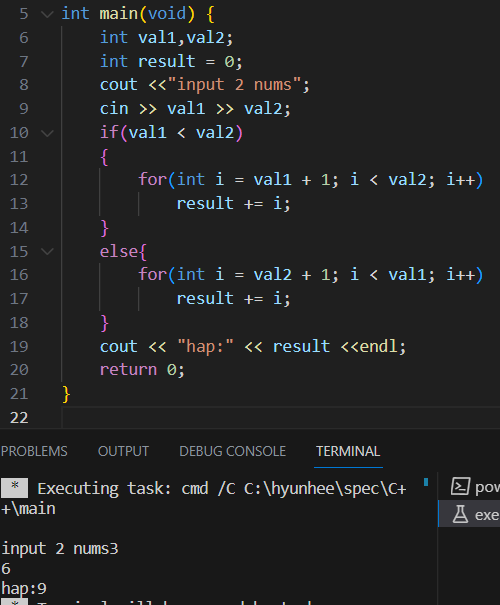The width and height of the screenshot is (500, 605).
Task: Click 'endl' on line 19
Action: coord(378,346)
